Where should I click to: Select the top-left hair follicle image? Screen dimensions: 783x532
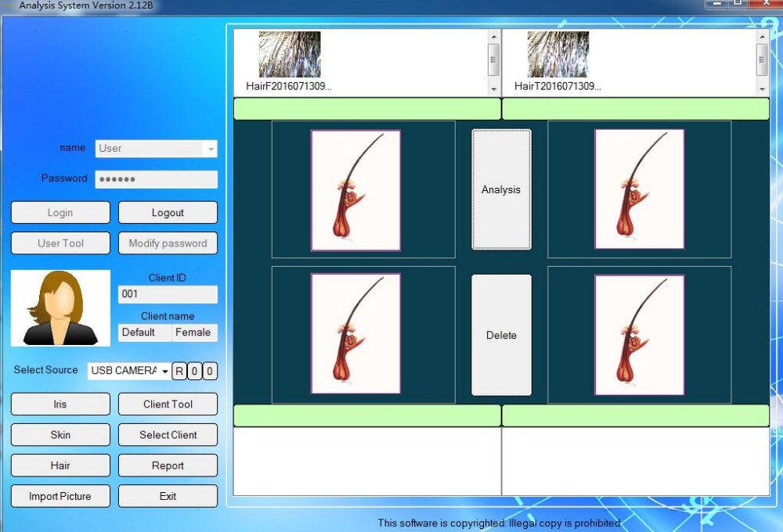pyautogui.click(x=355, y=190)
